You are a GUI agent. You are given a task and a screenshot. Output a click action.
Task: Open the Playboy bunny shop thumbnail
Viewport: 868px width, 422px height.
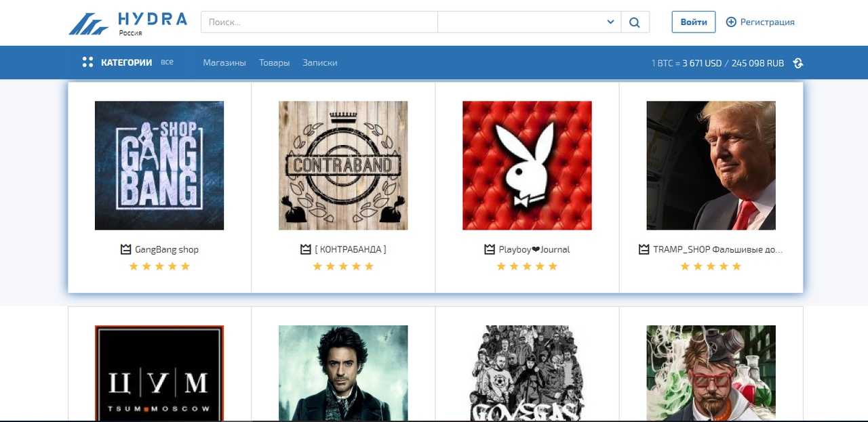click(x=527, y=165)
